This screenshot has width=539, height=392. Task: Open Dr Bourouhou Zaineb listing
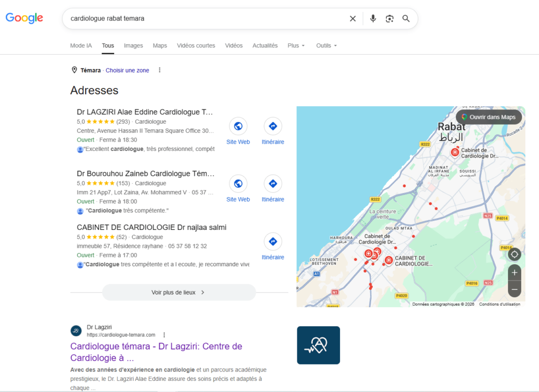pyautogui.click(x=145, y=174)
